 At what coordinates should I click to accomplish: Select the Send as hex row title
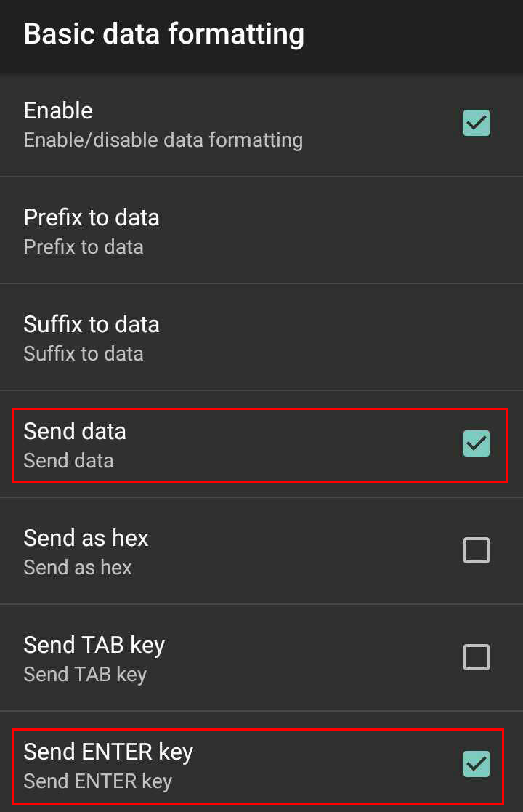[x=86, y=538]
